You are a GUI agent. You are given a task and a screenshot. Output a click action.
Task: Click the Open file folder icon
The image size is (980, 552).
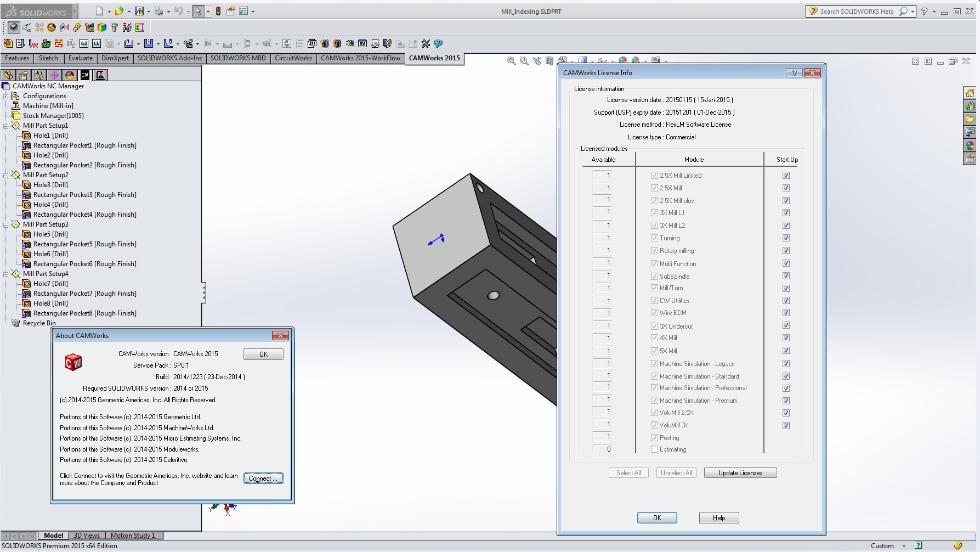pos(119,11)
